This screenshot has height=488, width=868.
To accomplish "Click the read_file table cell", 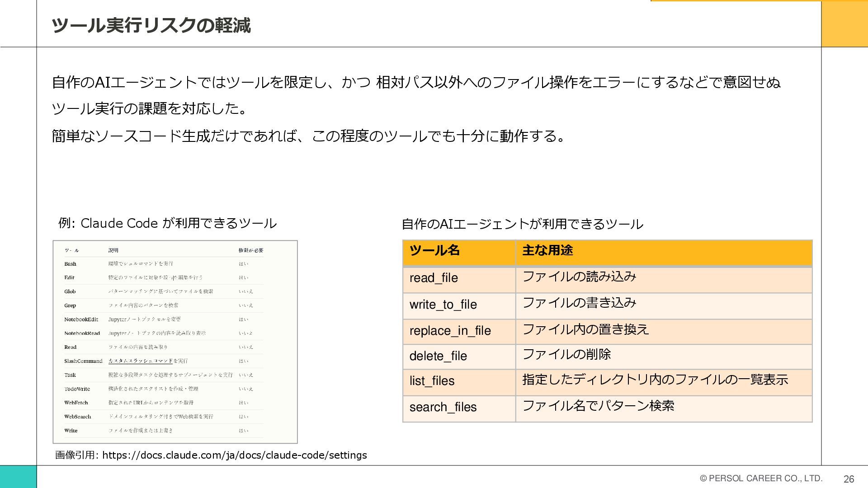I will [434, 278].
